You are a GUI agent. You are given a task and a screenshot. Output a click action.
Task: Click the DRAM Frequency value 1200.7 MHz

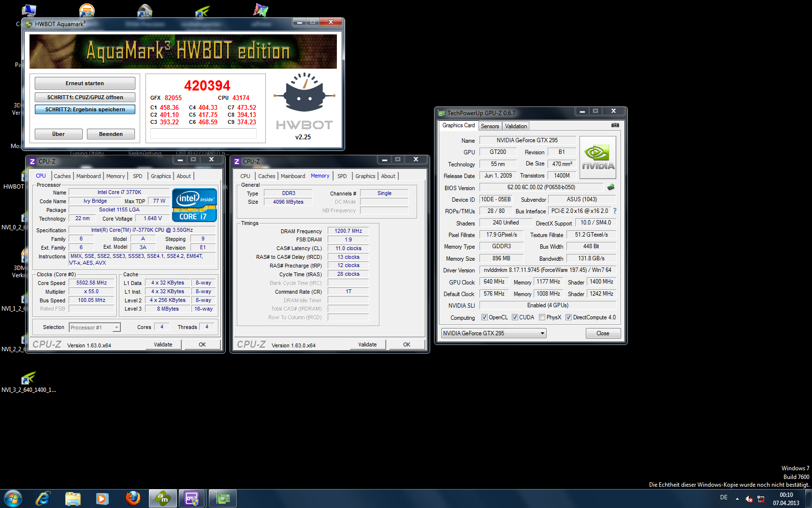click(348, 231)
